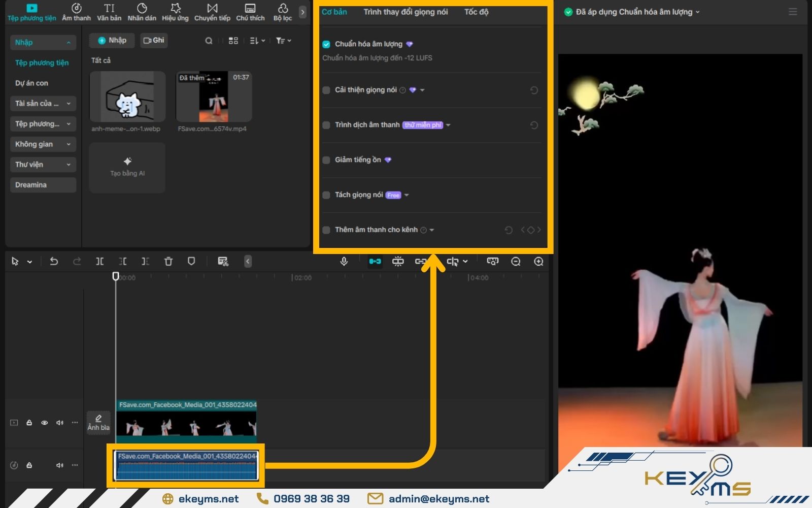Click the timeline playhead marker at 00:00
Viewport: 812px width, 508px height.
116,276
